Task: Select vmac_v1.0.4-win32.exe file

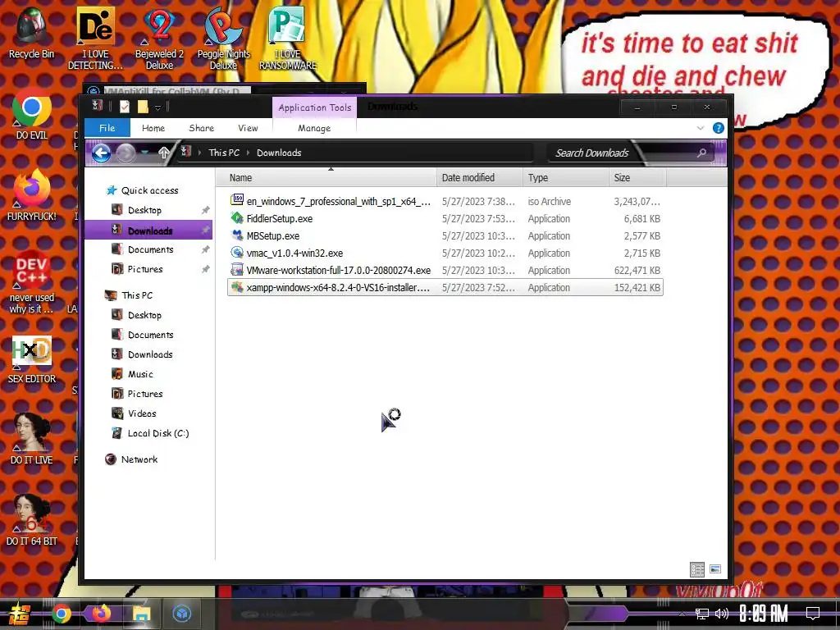Action: 445,253
